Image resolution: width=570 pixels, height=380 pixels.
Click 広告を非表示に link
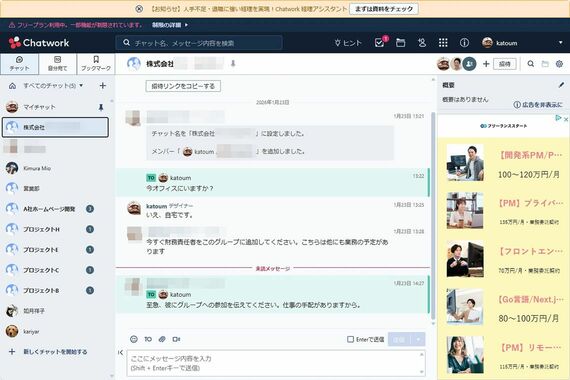tap(538, 105)
